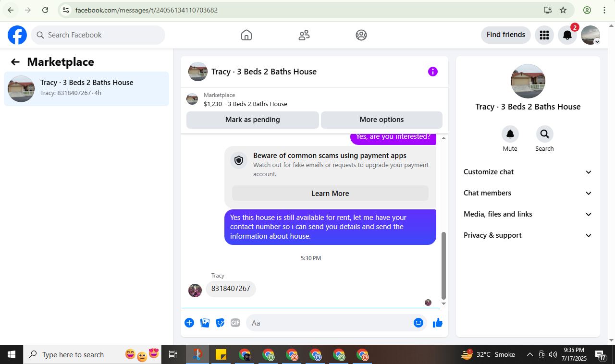Expand Privacy & support section
Viewport: 615px width, 364px height.
pyautogui.click(x=528, y=235)
